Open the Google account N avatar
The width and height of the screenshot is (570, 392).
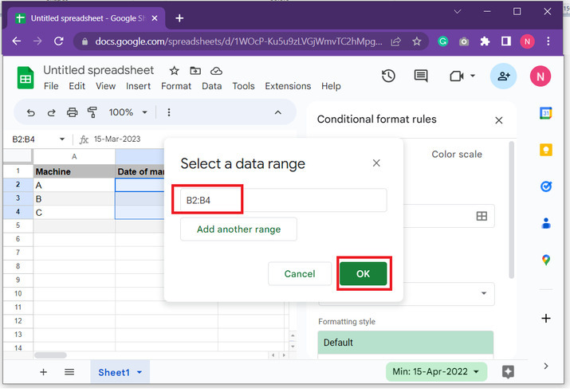541,76
